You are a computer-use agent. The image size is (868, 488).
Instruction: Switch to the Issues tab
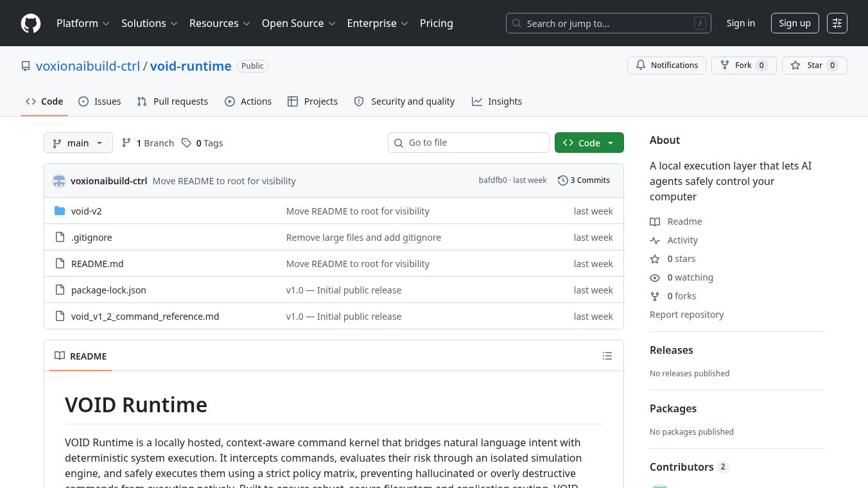tap(100, 101)
